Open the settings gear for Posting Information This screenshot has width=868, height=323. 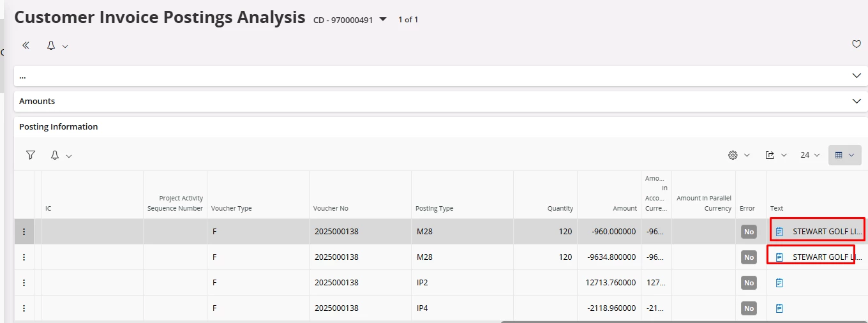coord(733,155)
